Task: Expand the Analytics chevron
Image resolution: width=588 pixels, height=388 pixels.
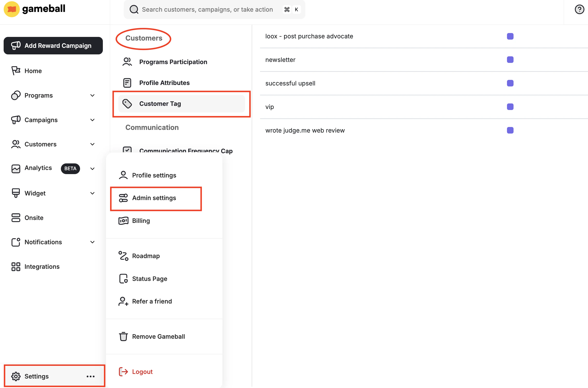Action: [x=92, y=169]
